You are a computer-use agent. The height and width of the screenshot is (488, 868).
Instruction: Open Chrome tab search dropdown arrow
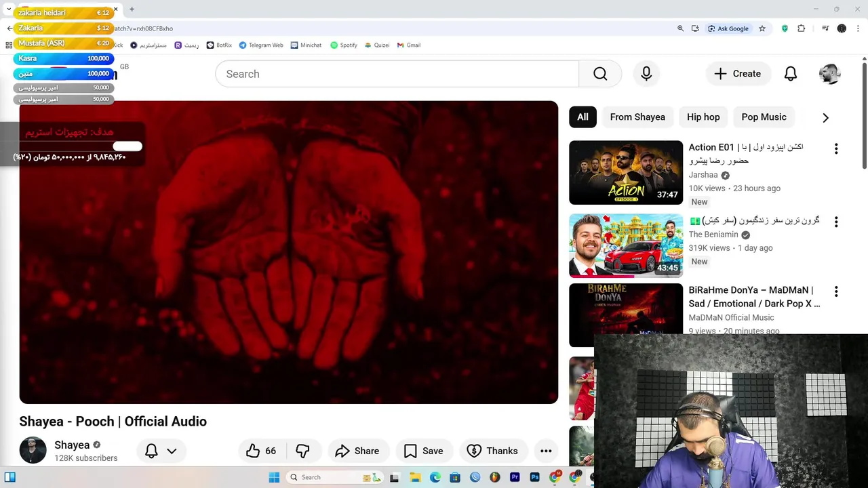9,9
